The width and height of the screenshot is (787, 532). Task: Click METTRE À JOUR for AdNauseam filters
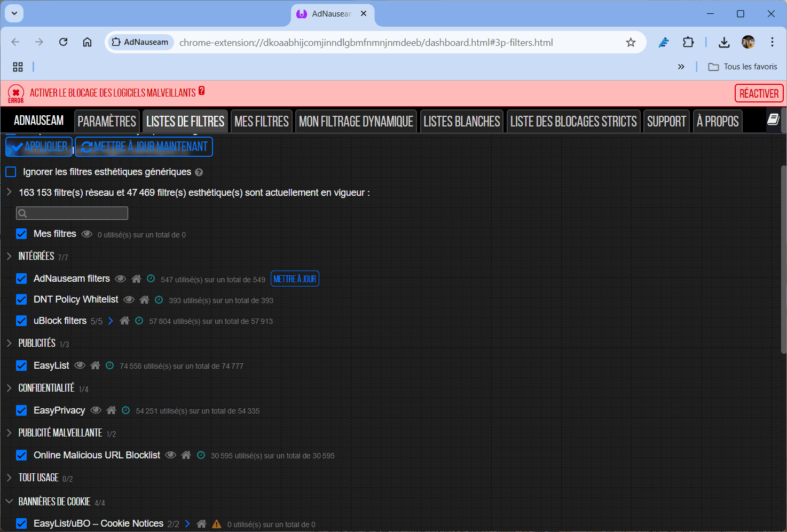tap(295, 279)
